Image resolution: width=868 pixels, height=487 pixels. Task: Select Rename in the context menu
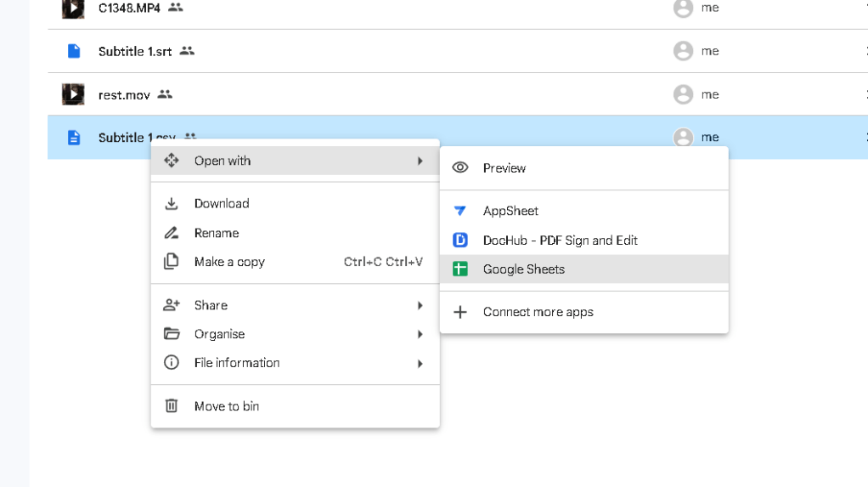[295, 233]
